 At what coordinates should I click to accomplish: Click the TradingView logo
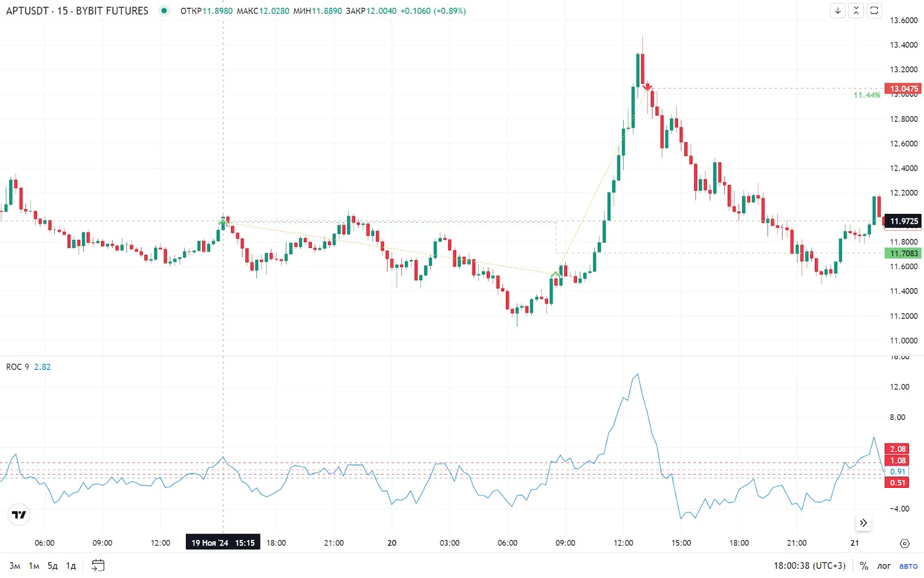(19, 514)
